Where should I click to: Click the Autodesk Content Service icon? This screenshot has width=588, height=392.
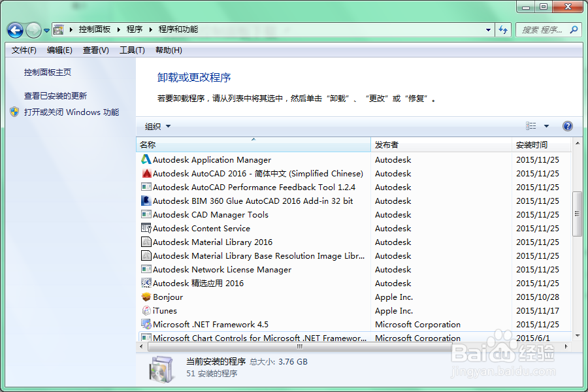pos(146,228)
